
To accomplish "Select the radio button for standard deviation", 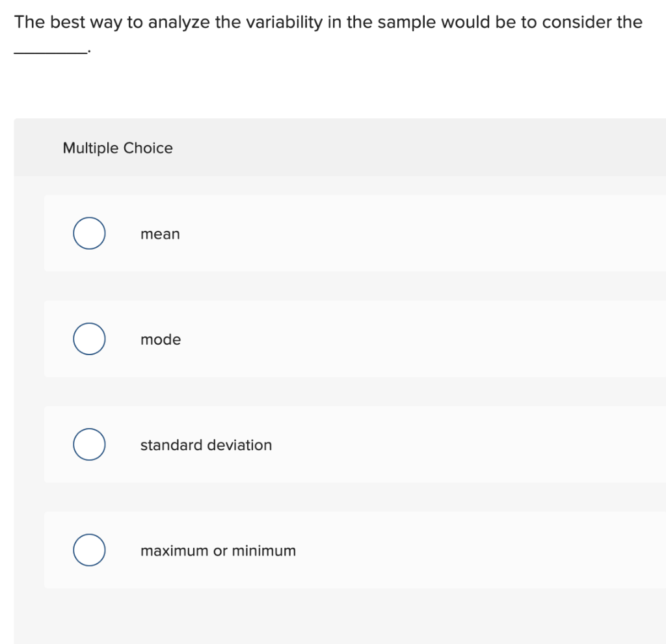I will coord(89,444).
